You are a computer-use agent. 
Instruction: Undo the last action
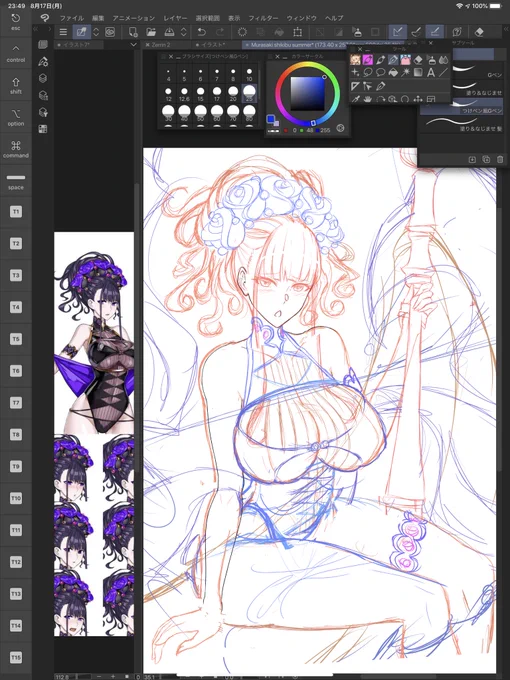202,32
